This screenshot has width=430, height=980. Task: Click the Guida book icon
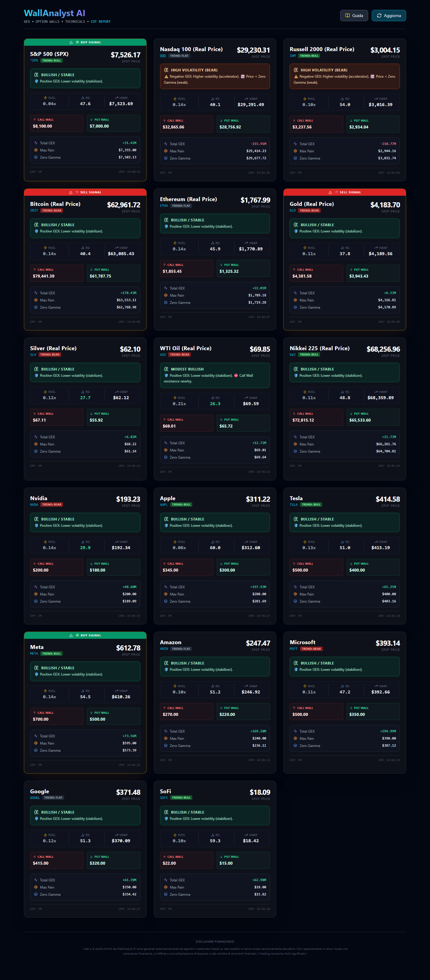[347, 16]
